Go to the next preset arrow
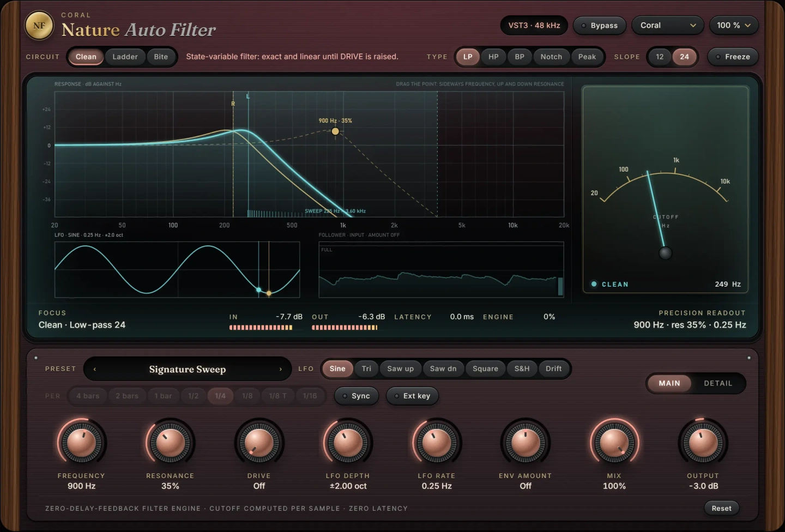Image resolution: width=785 pixels, height=532 pixels. pos(281,369)
